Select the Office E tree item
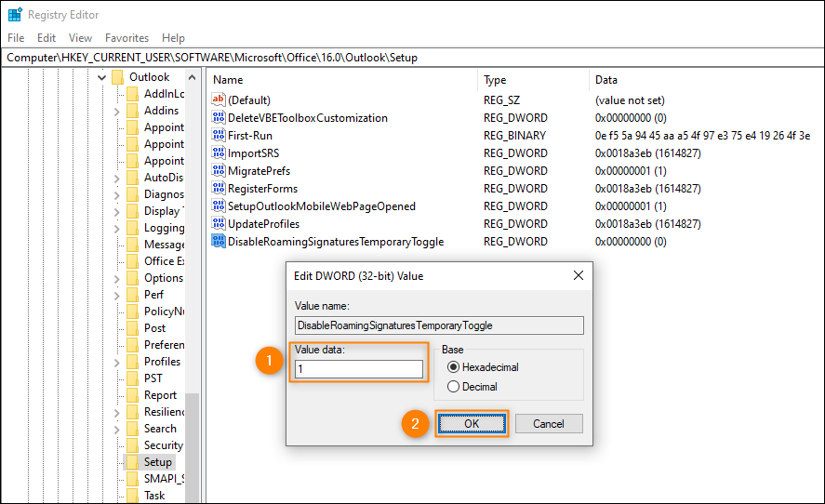Screen dimensions: 825x504 click(x=164, y=261)
